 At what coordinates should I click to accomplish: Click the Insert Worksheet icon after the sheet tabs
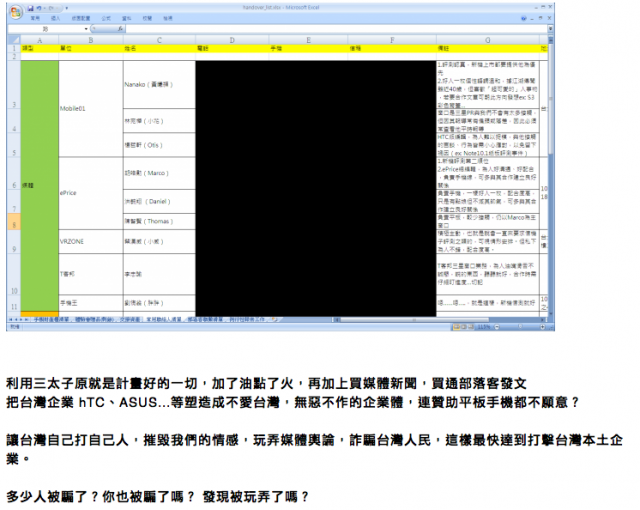point(275,319)
